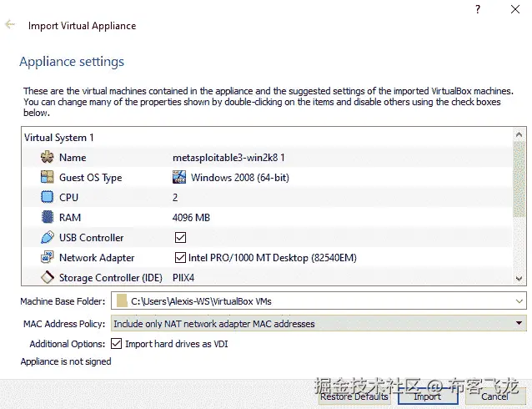Open the MAC Address Policy dropdown
Screen dimensions: 532x409
click(x=519, y=323)
